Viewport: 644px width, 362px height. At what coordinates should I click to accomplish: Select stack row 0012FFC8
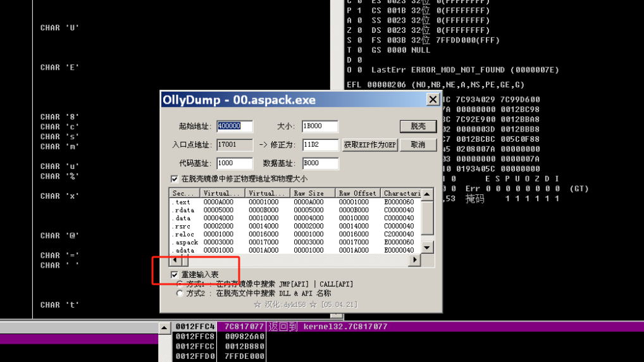pos(407,337)
